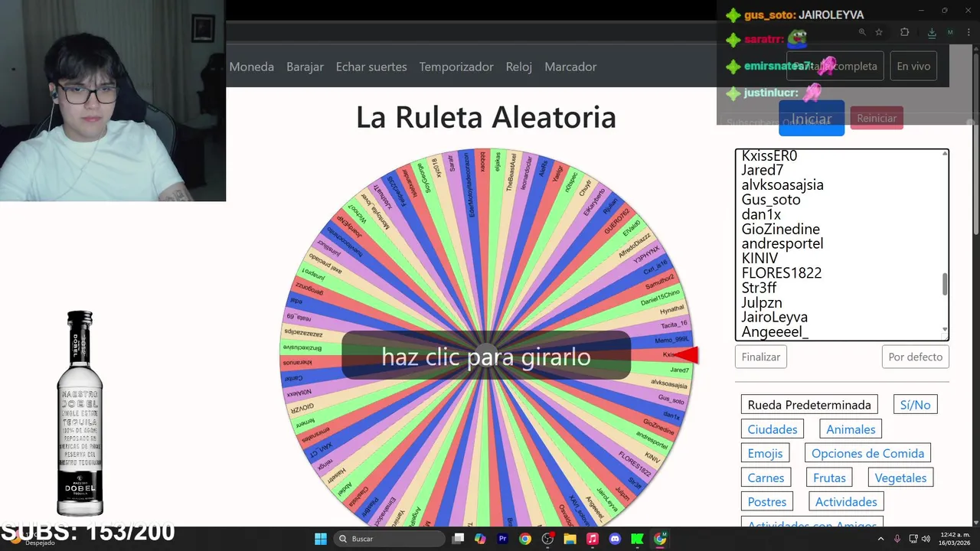Open the Chrome three-dot menu
Image resolution: width=980 pixels, height=551 pixels.
pyautogui.click(x=968, y=32)
